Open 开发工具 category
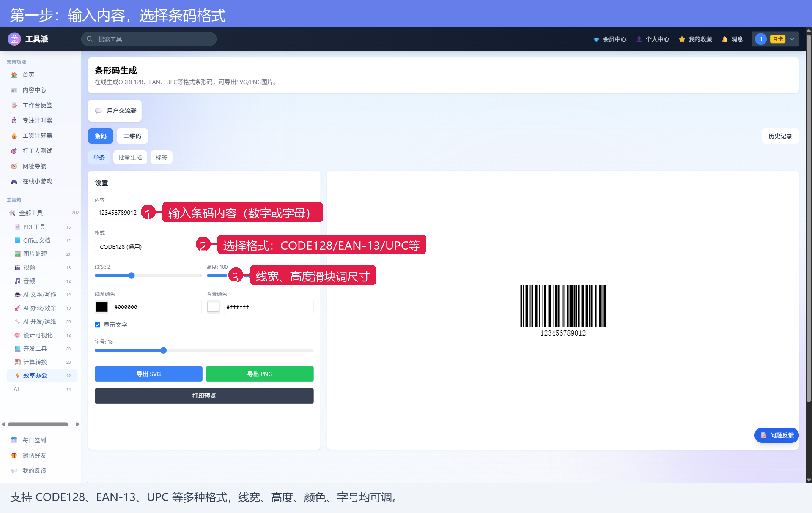 click(42, 349)
